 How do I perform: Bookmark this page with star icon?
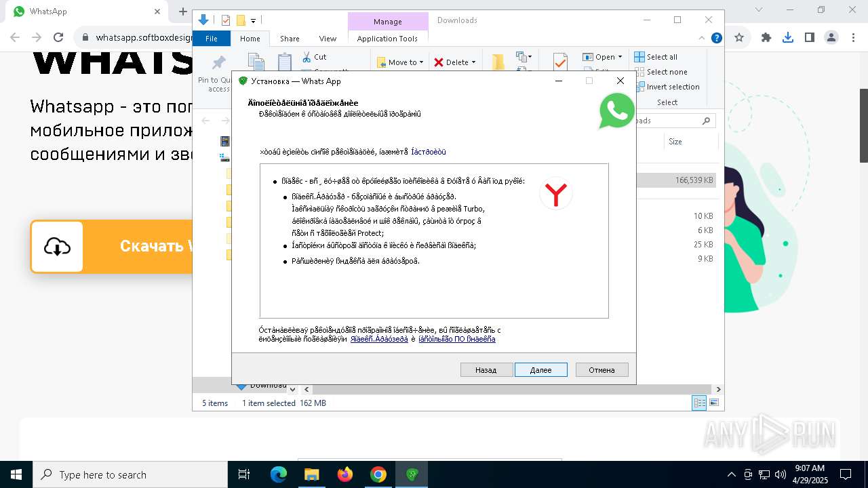tap(739, 38)
